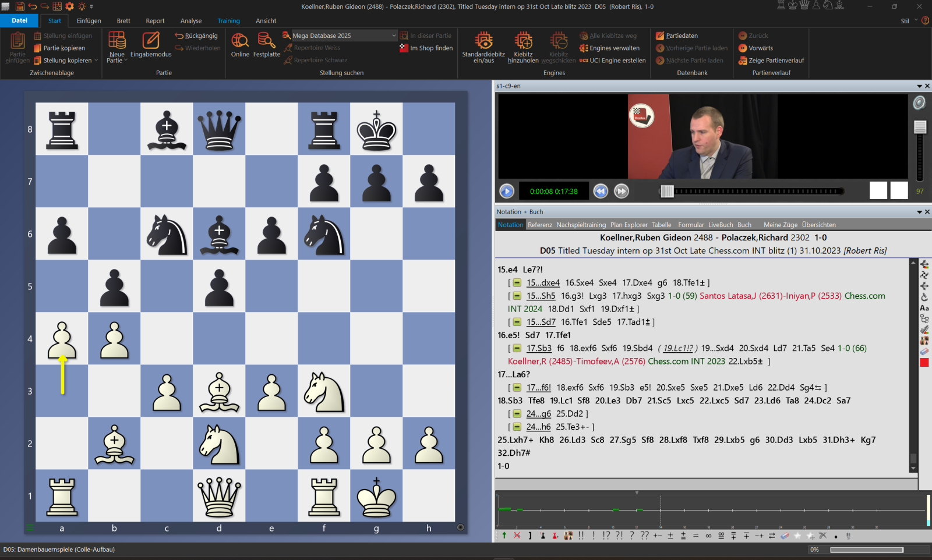Click the white knight on f3
Viewport: 932px width, 560px height.
click(324, 391)
